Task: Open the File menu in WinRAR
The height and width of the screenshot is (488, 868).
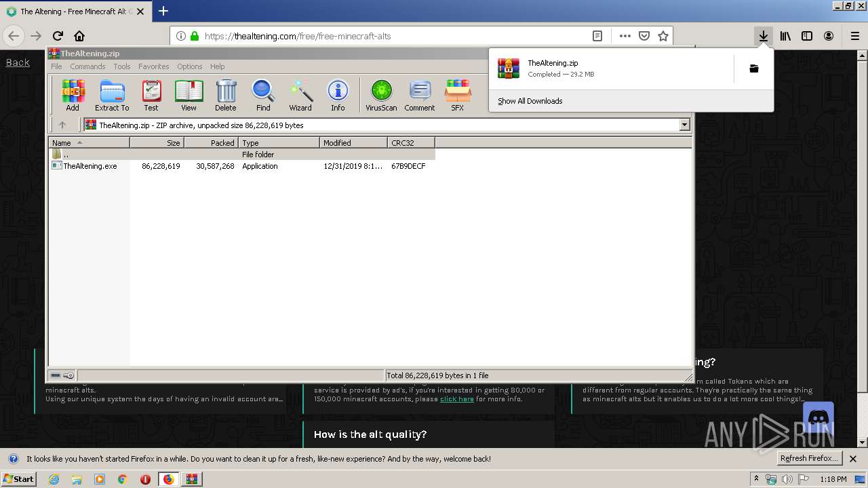Action: pos(56,66)
